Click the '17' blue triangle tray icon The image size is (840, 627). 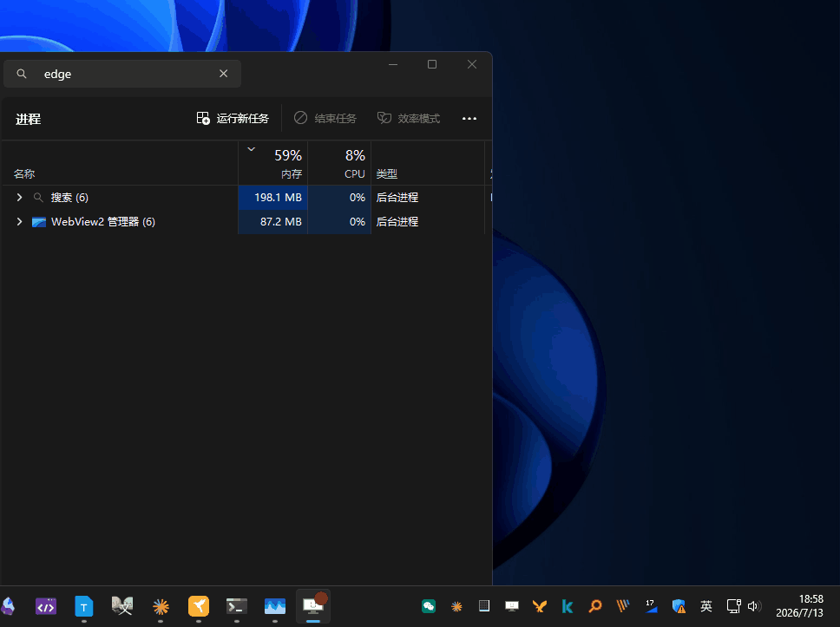(651, 606)
